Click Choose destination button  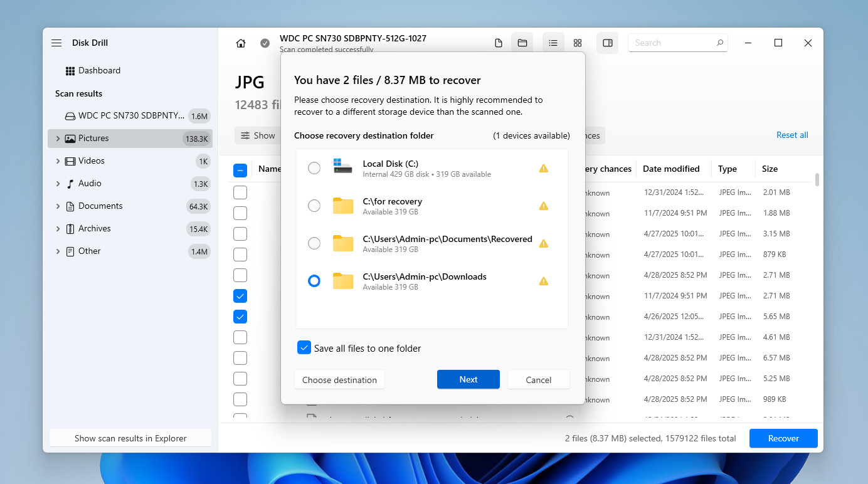pyautogui.click(x=339, y=379)
